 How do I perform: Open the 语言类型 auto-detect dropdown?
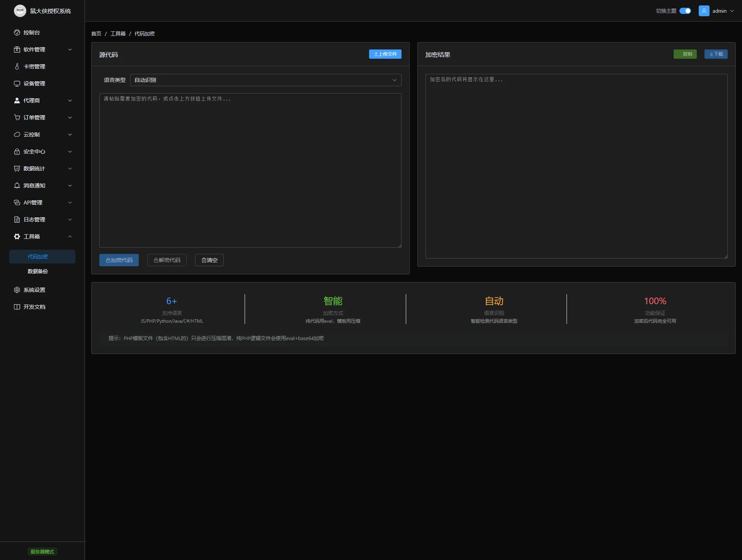click(x=265, y=80)
